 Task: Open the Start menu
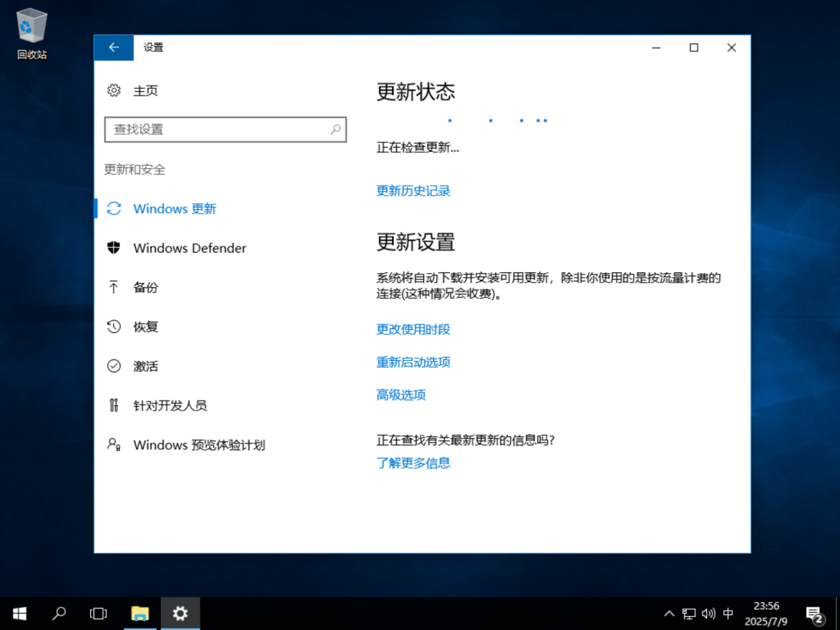coord(19,614)
